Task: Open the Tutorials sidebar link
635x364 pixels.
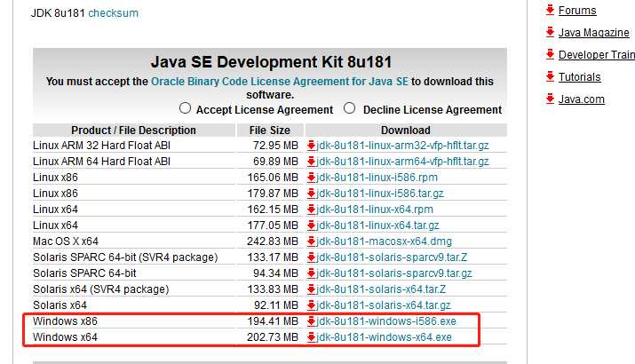Action: pos(580,77)
